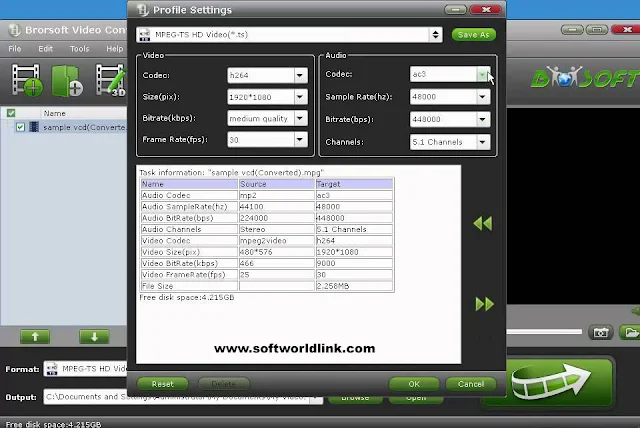Minimize the main Brorsoft window
Viewport: 640px width, 428px height.
click(572, 29)
